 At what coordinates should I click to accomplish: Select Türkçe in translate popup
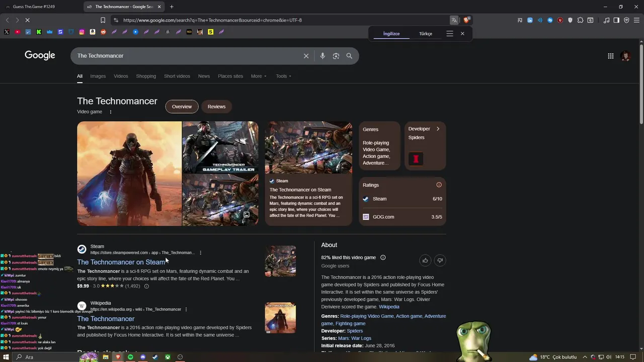tap(426, 34)
